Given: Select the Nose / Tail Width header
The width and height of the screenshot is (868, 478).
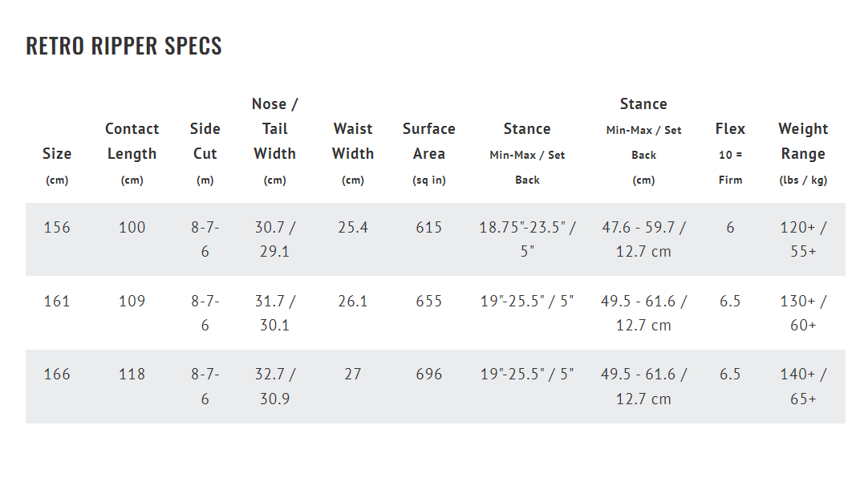Looking at the screenshot, I should click(274, 141).
